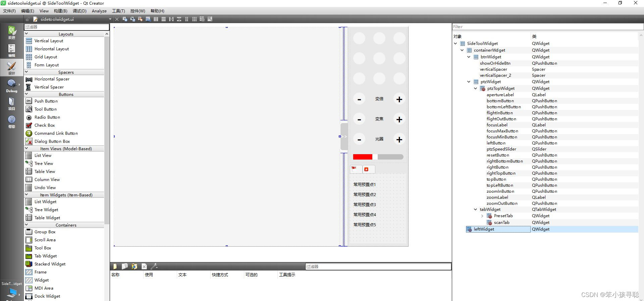Apply grid layout from toolbar
This screenshot has height=301, width=644.
(195, 19)
